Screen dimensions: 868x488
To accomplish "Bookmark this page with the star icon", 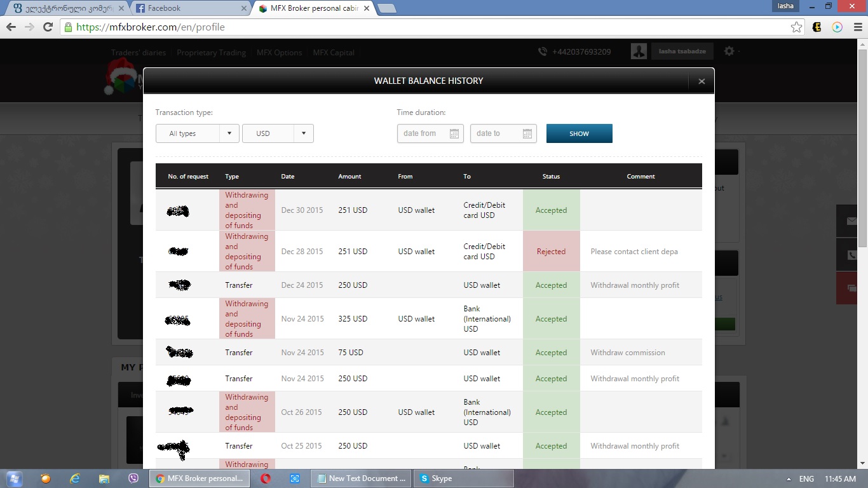I will [x=796, y=27].
